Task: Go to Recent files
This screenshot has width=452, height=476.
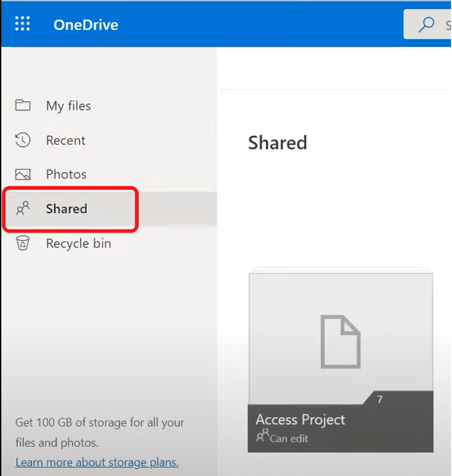Action: click(x=66, y=140)
